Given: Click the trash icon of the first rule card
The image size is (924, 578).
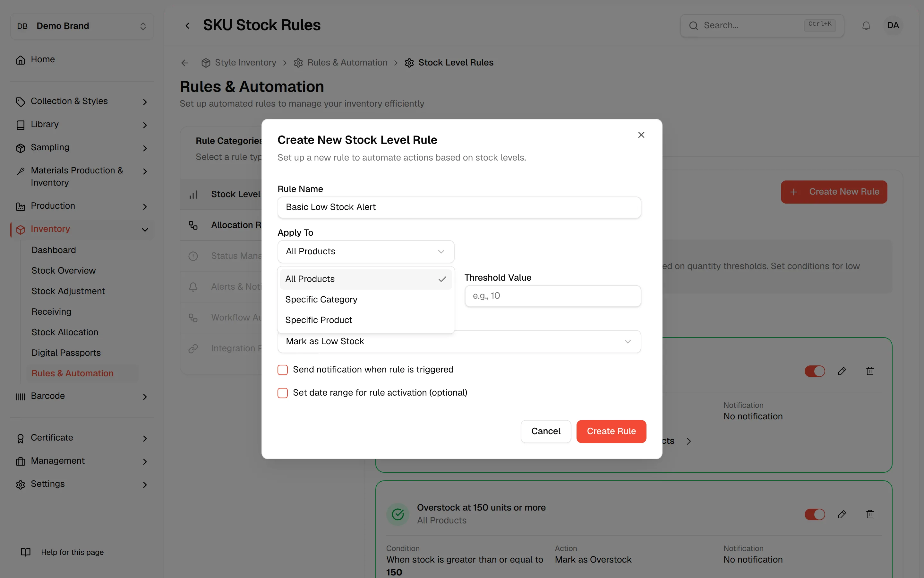Looking at the screenshot, I should coord(870,371).
